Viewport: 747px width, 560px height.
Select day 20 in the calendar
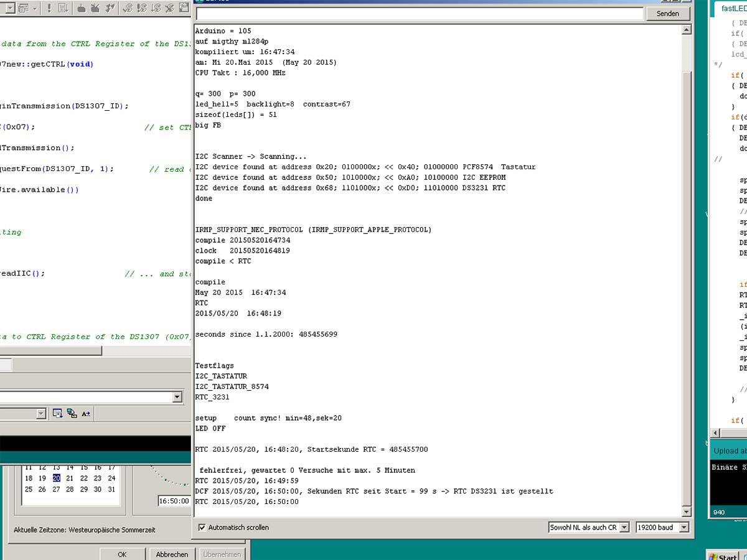(56, 478)
